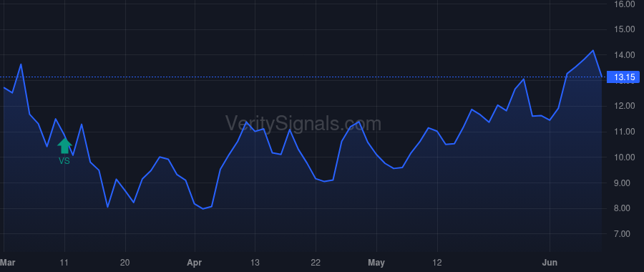Image resolution: width=644 pixels, height=272 pixels.
Task: Click the 10.00 price axis label
Action: tap(624, 157)
